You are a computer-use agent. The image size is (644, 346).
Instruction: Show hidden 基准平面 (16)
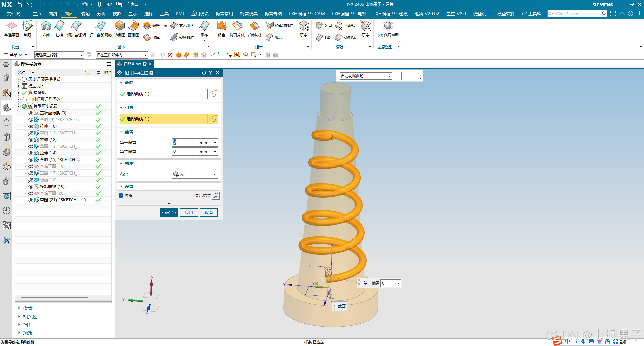pyautogui.click(x=31, y=166)
